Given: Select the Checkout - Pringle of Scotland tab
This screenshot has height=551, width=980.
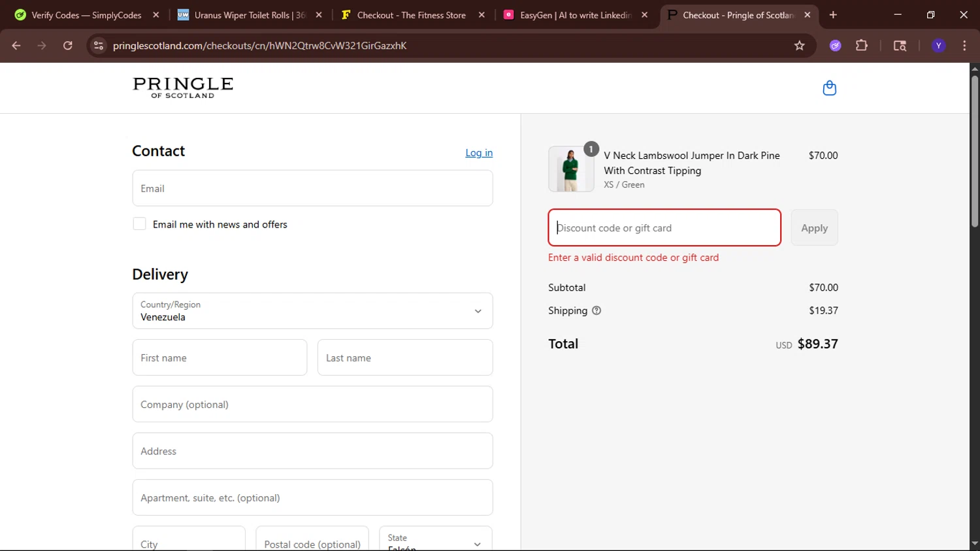Looking at the screenshot, I should pyautogui.click(x=738, y=14).
